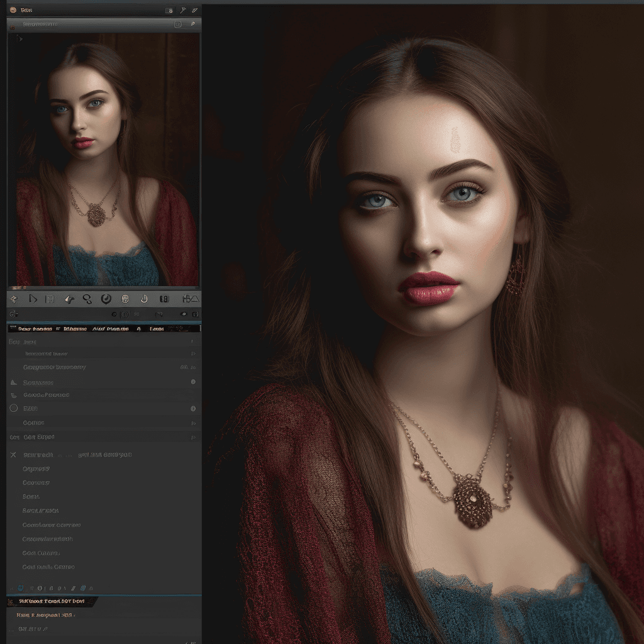Switch to the last tab in the dark tab strip
Image resolution: width=644 pixels, height=644 pixels.
click(x=157, y=328)
